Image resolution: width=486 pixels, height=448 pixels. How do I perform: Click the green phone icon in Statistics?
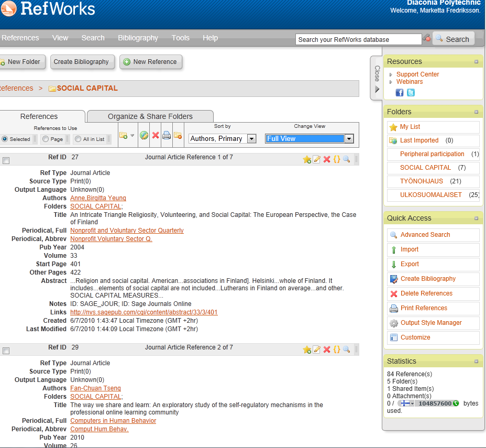click(456, 403)
